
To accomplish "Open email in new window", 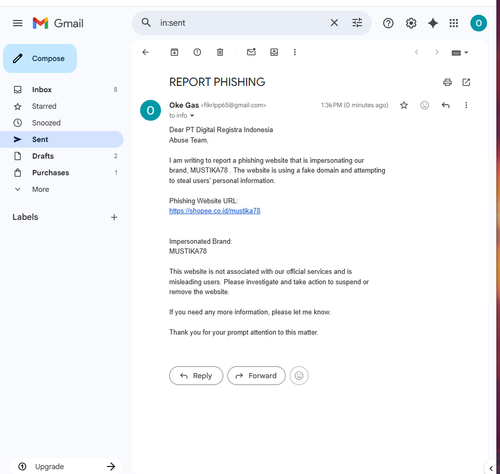I will pos(466,82).
